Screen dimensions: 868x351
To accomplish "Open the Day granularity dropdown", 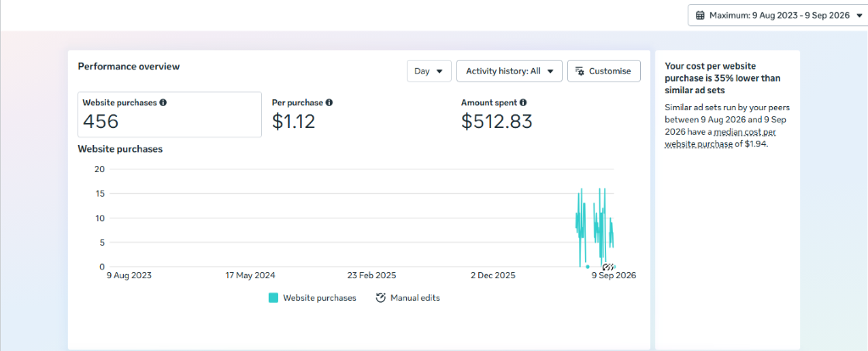I will click(x=429, y=71).
